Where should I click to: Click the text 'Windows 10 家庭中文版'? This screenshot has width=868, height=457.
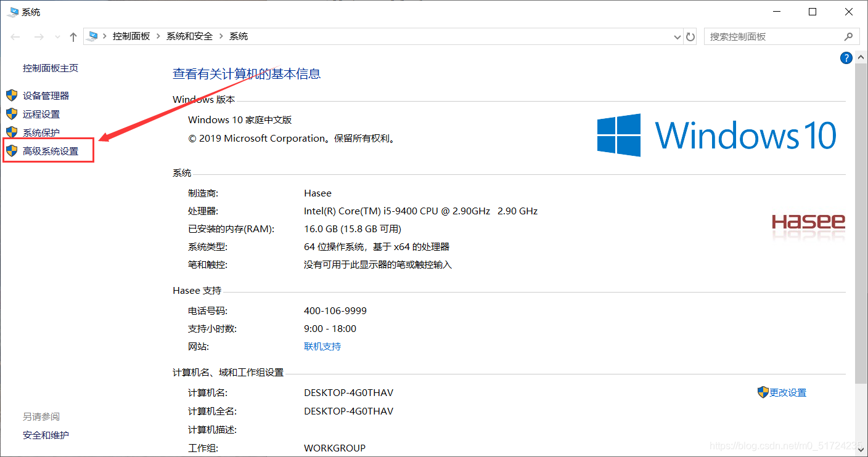(x=240, y=120)
